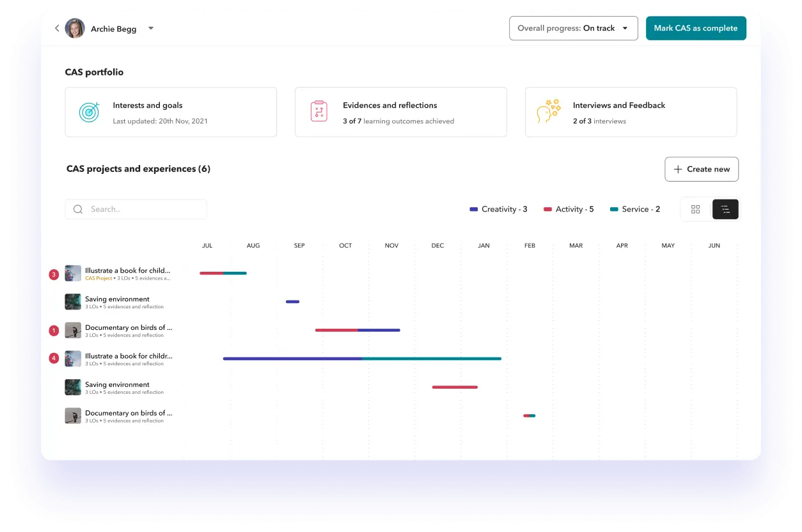
Task: Click the search magnifier icon
Action: (77, 209)
